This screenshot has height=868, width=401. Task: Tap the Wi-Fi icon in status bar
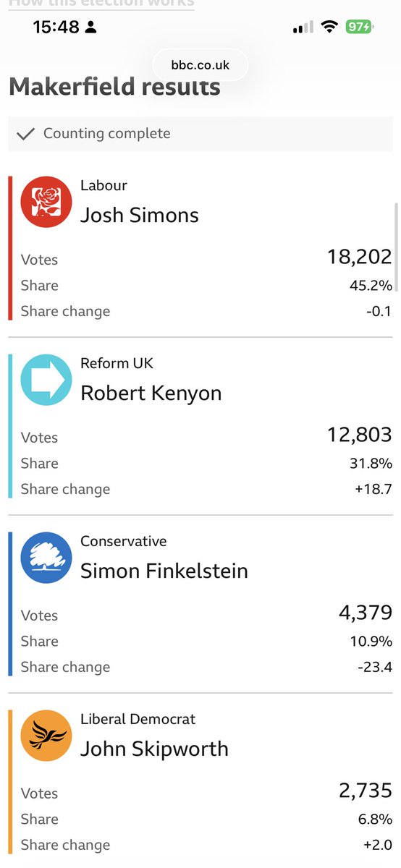329,27
